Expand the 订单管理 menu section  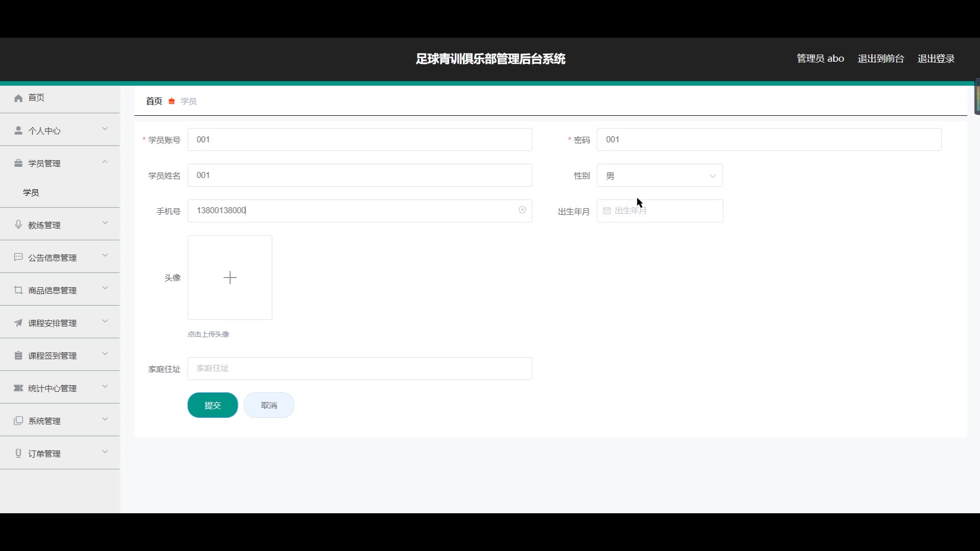tap(60, 453)
